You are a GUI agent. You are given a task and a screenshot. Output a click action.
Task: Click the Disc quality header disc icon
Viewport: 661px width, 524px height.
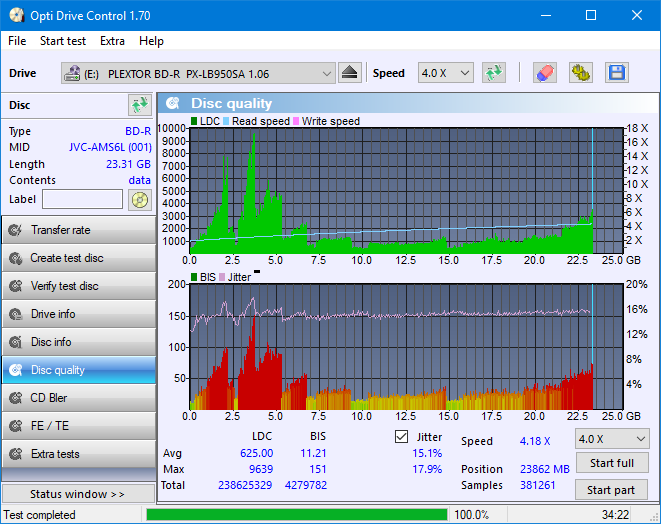173,103
